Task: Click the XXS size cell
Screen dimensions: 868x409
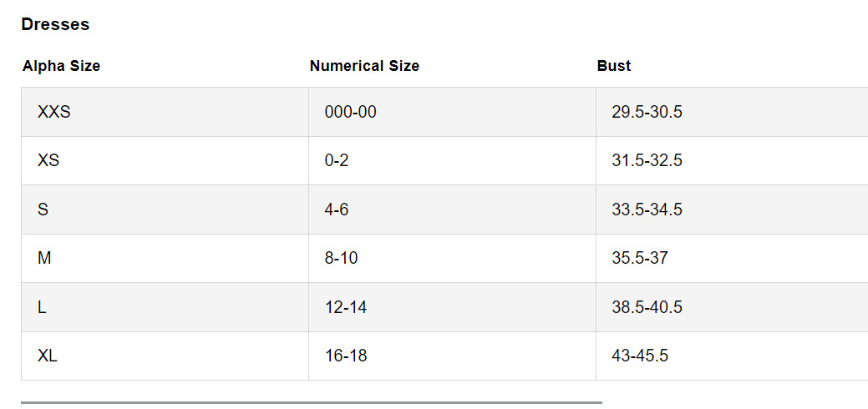Action: tap(165, 112)
